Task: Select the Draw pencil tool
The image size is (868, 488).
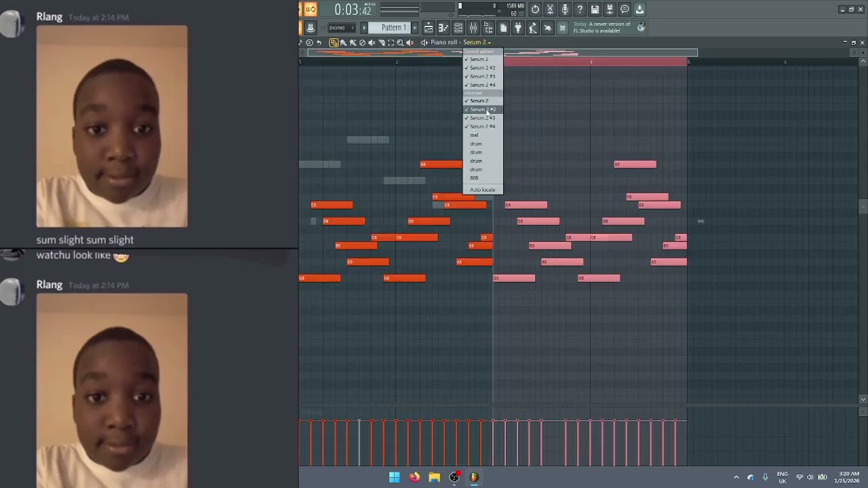Action: click(x=334, y=43)
